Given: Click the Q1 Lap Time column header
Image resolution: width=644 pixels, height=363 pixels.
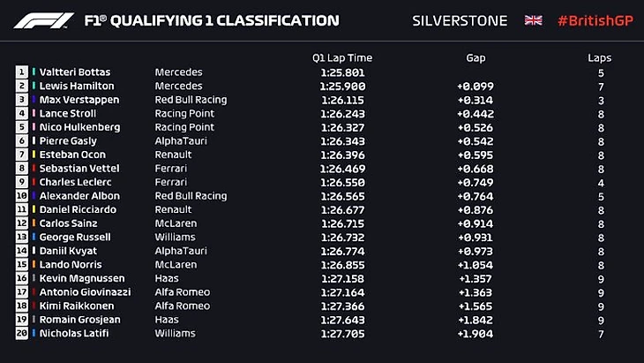Looking at the screenshot, I should 342,58.
